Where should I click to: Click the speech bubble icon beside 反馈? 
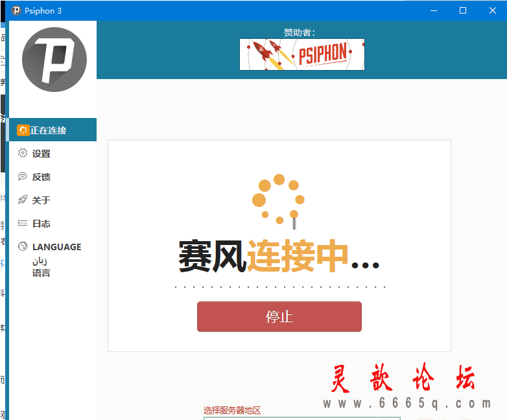[23, 176]
